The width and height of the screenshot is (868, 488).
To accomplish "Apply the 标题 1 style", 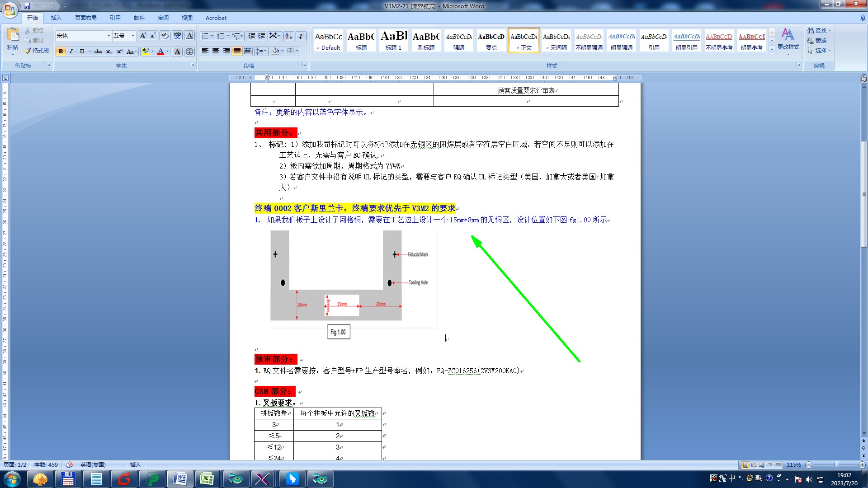I will pyautogui.click(x=393, y=40).
